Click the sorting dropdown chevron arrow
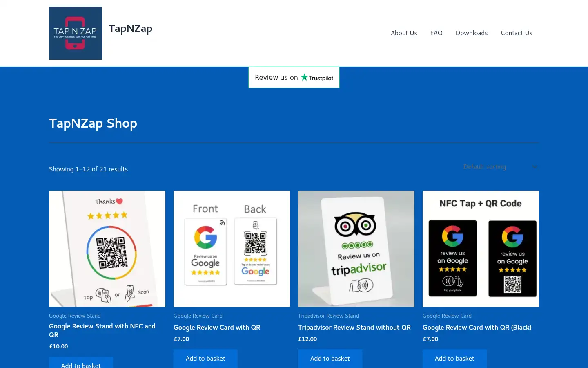The height and width of the screenshot is (368, 588). [x=535, y=167]
